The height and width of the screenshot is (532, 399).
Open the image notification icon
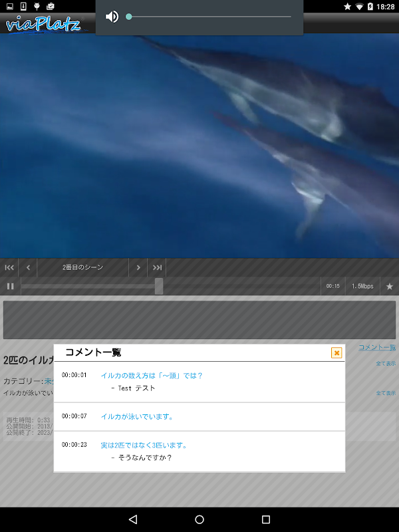pos(10,6)
